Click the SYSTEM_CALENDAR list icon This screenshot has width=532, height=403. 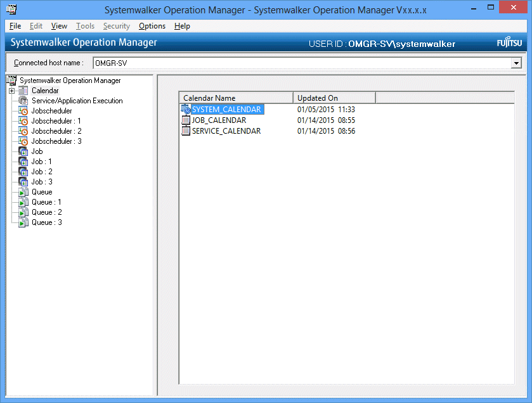tap(186, 109)
